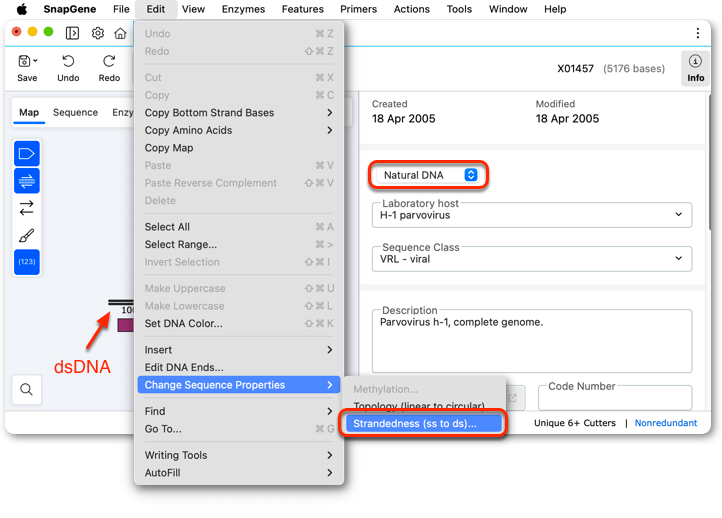
Task: Toggle the sidebar panel icon
Action: click(72, 33)
